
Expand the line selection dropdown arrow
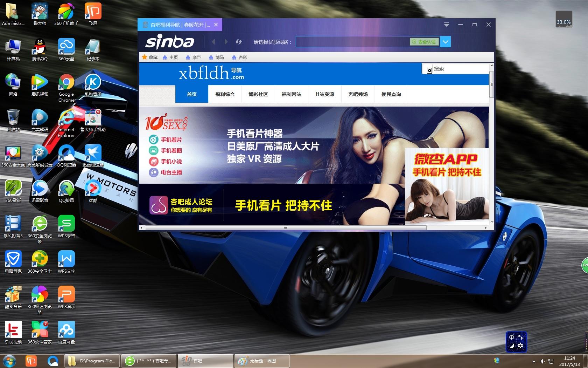[x=445, y=42]
